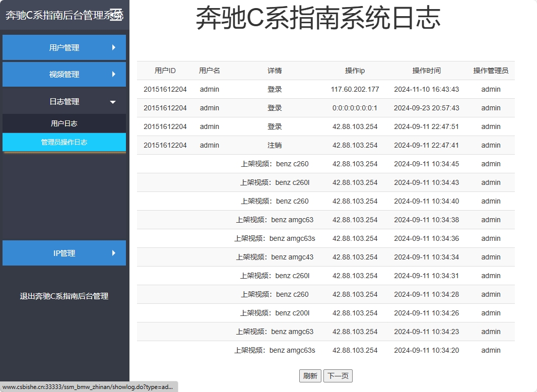Click the 用户名 column header
537x392 pixels.
(209, 71)
